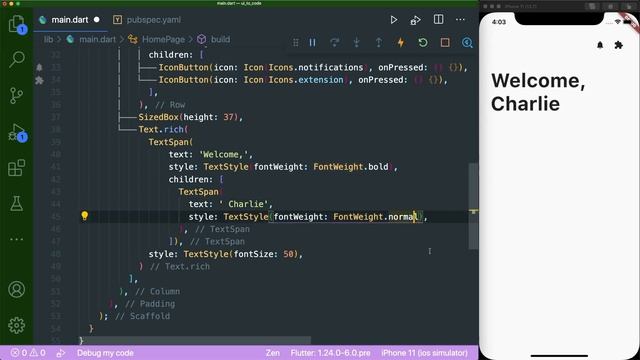Click Step Out in debug toolbar
The image size is (640, 360).
(379, 42)
